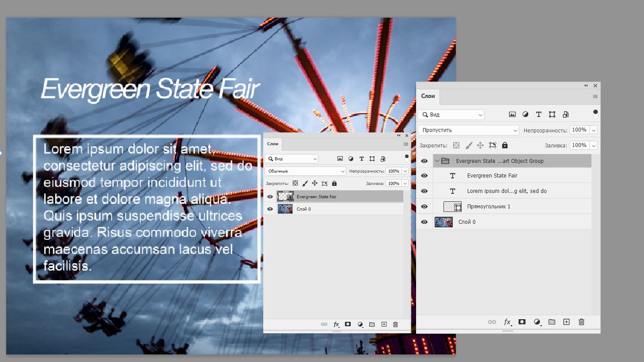Click Непрозрачность 100% field in large panel
This screenshot has height=362, width=644.
click(580, 130)
